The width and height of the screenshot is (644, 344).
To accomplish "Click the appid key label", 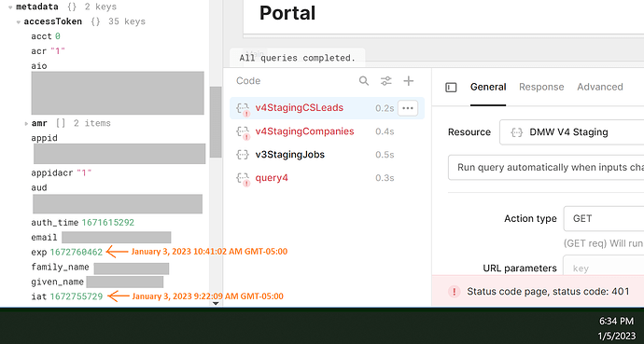I will pyautogui.click(x=44, y=138).
